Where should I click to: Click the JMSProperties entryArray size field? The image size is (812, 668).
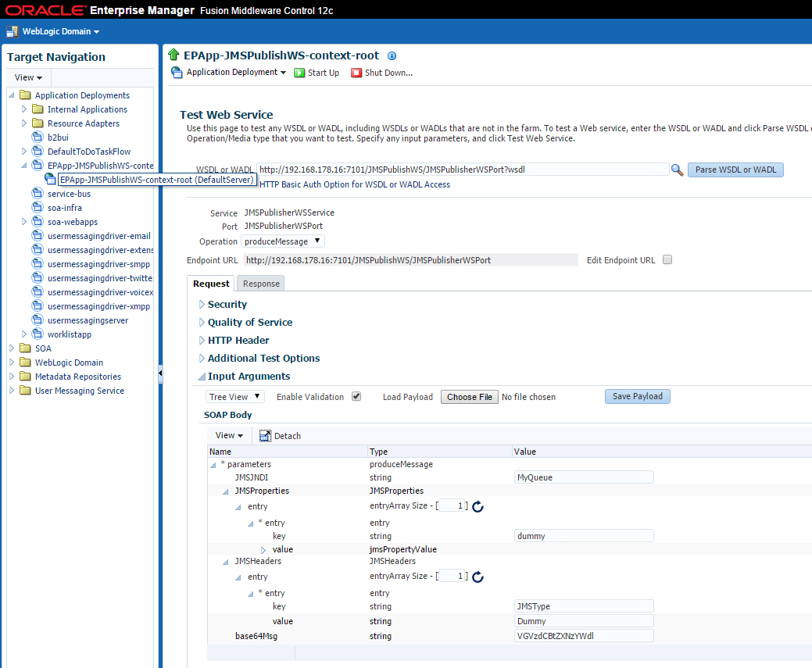[x=452, y=506]
